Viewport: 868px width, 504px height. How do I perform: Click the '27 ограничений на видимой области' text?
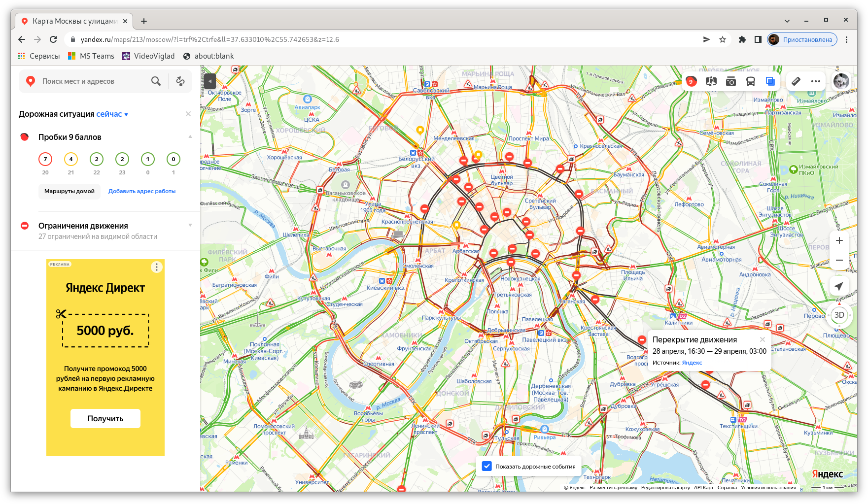pyautogui.click(x=98, y=236)
